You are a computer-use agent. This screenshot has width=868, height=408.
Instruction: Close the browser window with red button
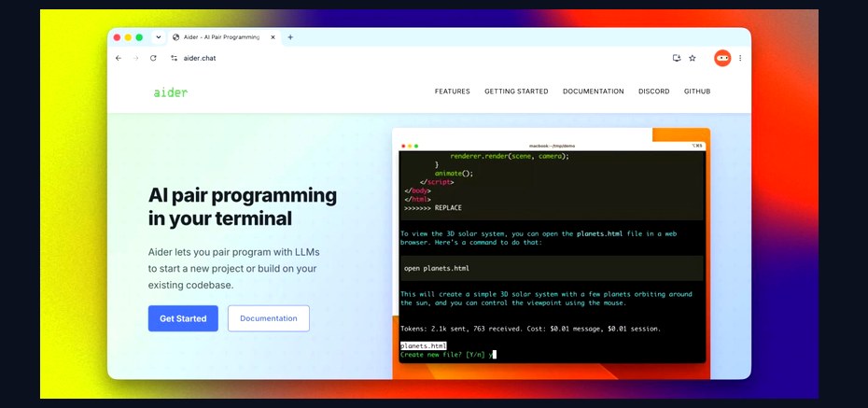tap(117, 37)
